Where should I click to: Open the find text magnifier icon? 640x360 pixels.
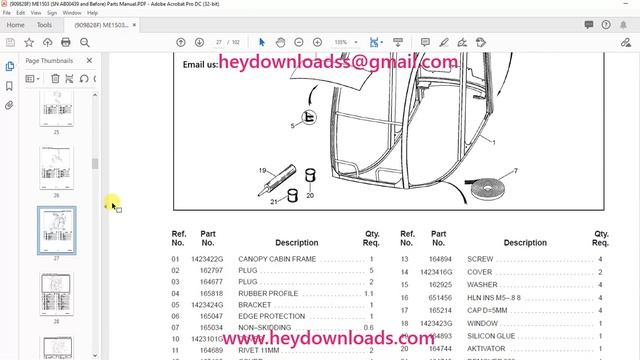84,42
